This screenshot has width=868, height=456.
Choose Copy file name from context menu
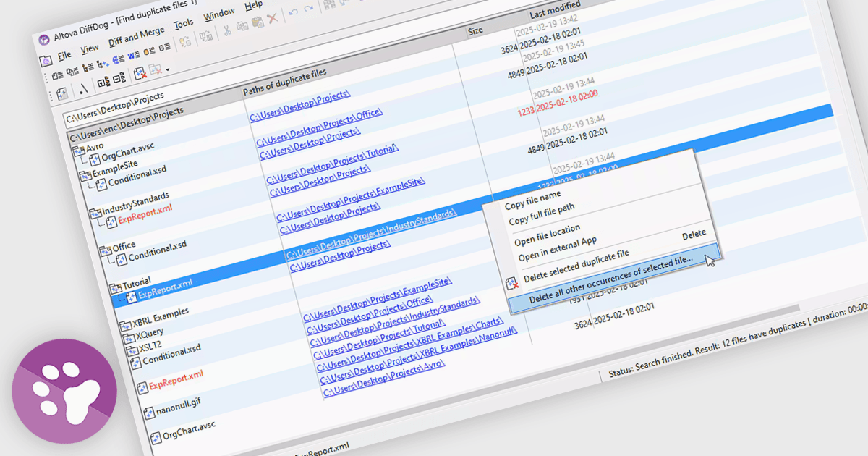532,200
